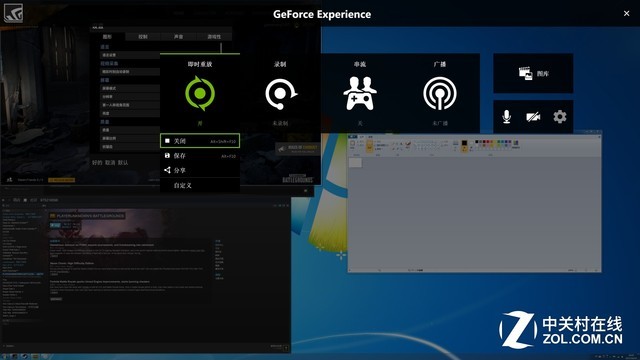Switch to the 控制 settings tab
Screen dimensions: 640x360
click(x=142, y=37)
